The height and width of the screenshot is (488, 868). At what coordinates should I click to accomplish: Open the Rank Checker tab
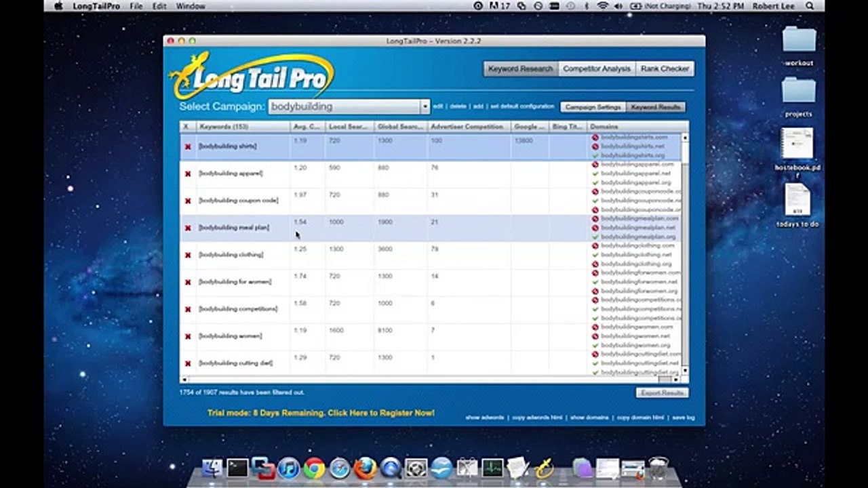pyautogui.click(x=665, y=68)
